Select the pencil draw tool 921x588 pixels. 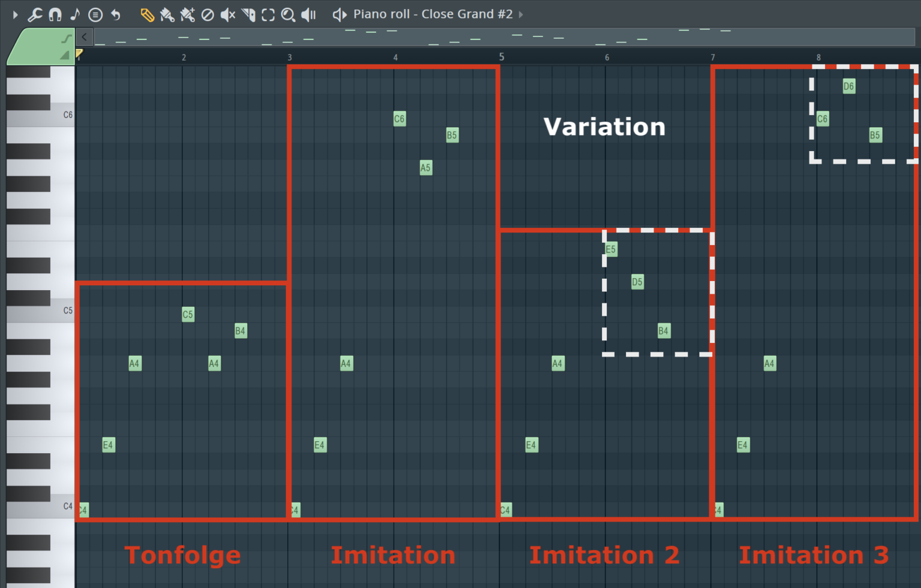[147, 14]
